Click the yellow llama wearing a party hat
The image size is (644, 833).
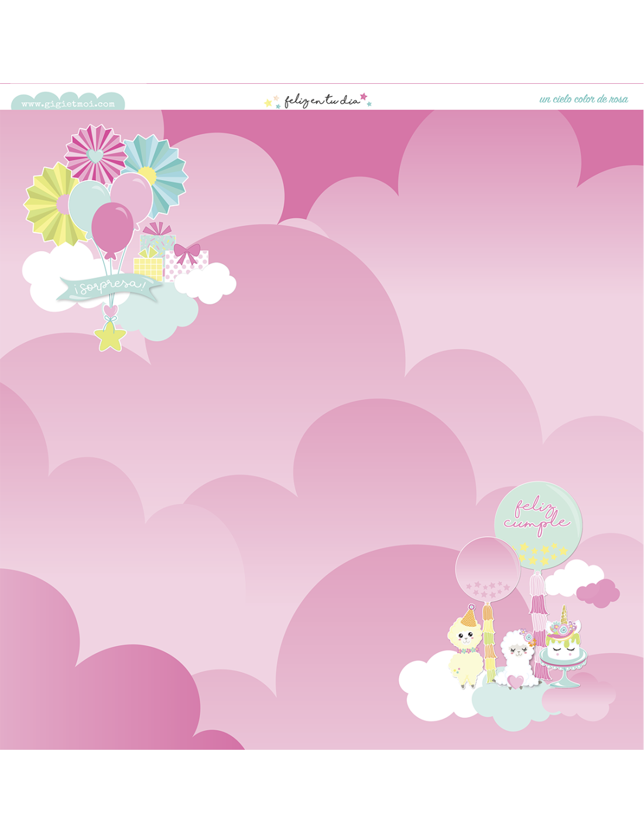(465, 650)
